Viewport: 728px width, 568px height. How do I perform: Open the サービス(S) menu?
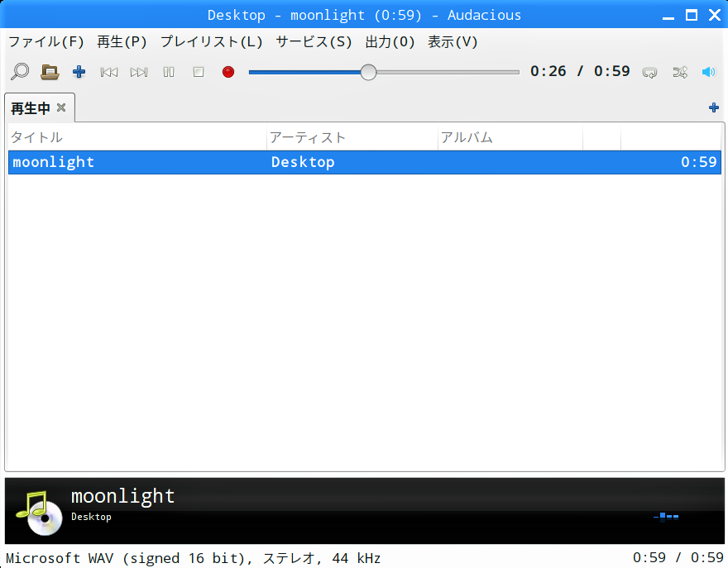pos(314,42)
